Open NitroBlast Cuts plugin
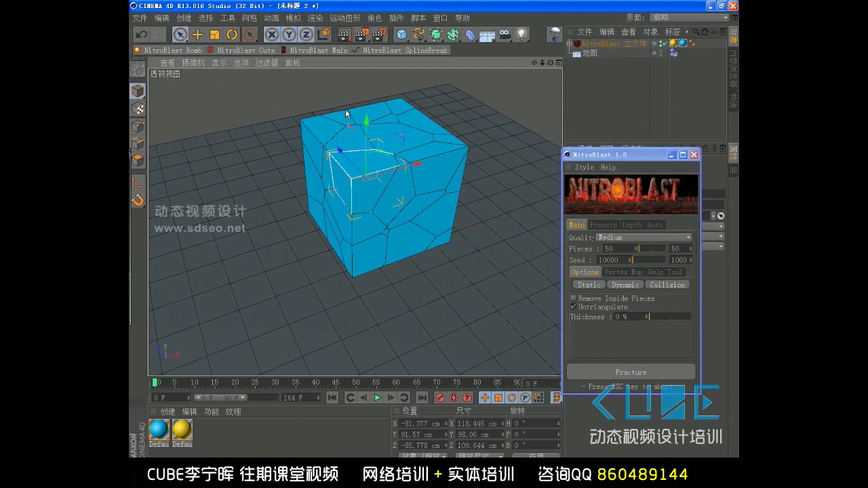The width and height of the screenshot is (868, 488). (241, 50)
